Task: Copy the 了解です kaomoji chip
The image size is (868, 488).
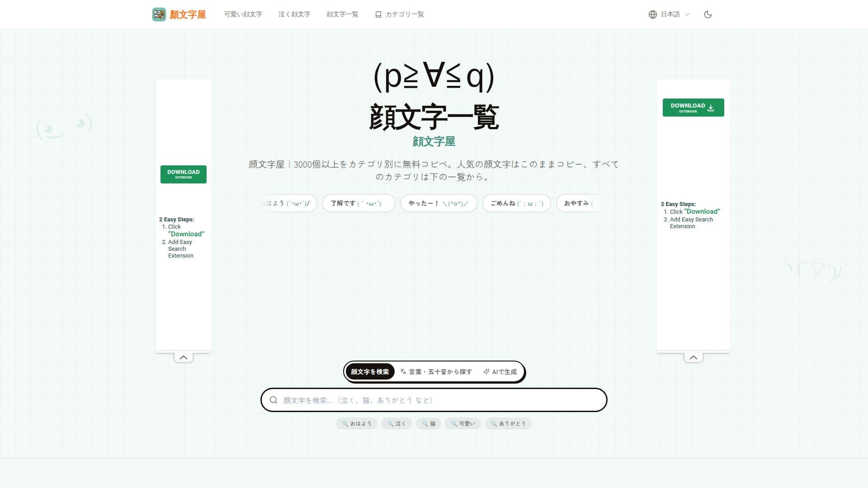Action: tap(359, 203)
